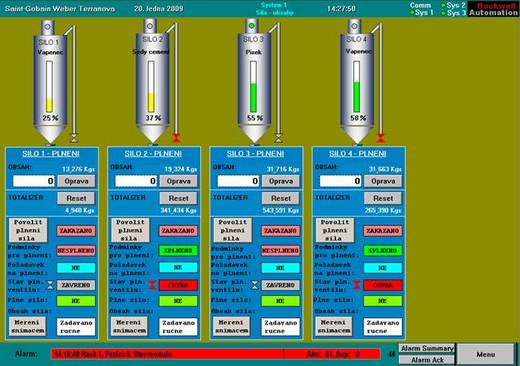Select the white valve icon beside Silo 1
This screenshot has height=366, width=520.
click(x=74, y=138)
